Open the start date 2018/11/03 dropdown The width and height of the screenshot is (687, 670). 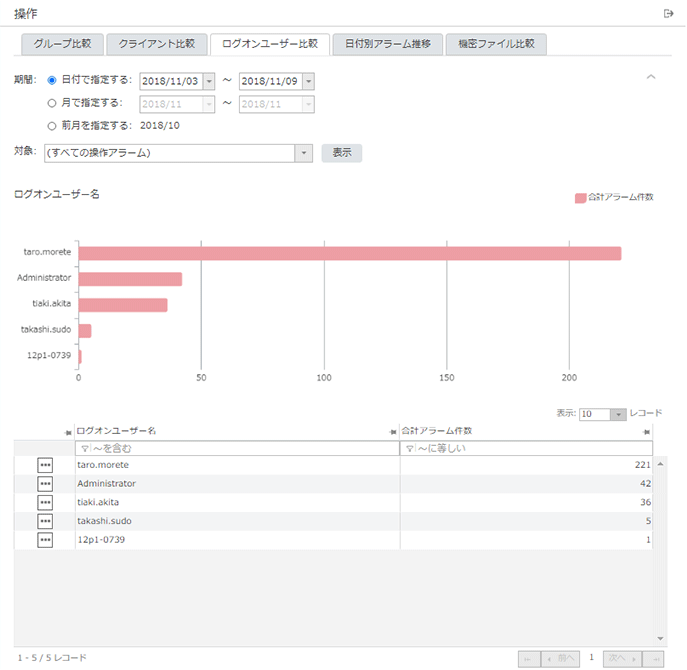point(208,81)
